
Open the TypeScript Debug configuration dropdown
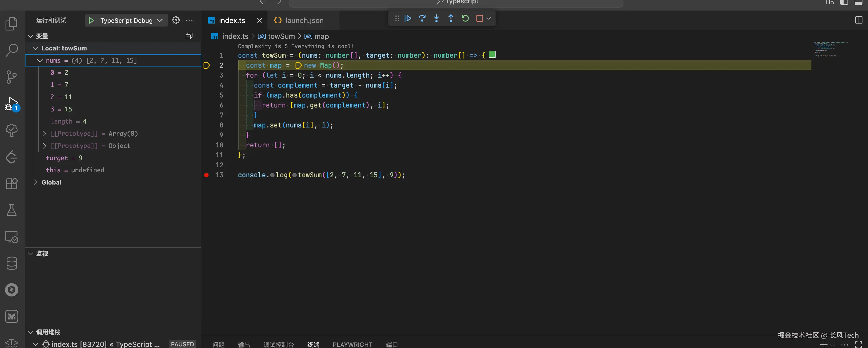click(x=160, y=21)
